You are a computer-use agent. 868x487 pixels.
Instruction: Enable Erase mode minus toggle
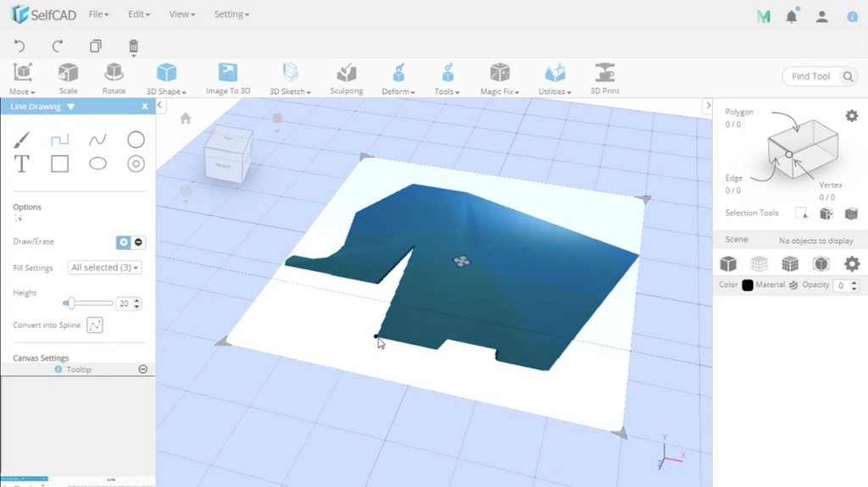point(138,242)
